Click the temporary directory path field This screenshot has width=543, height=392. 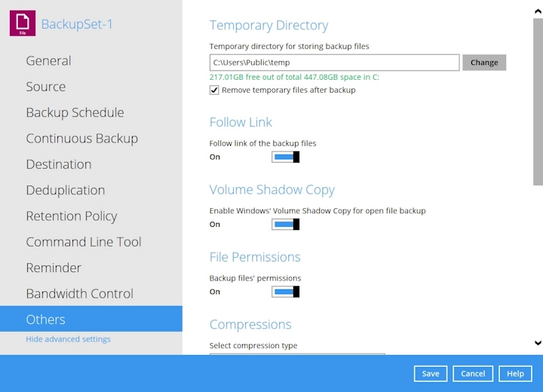click(x=334, y=63)
